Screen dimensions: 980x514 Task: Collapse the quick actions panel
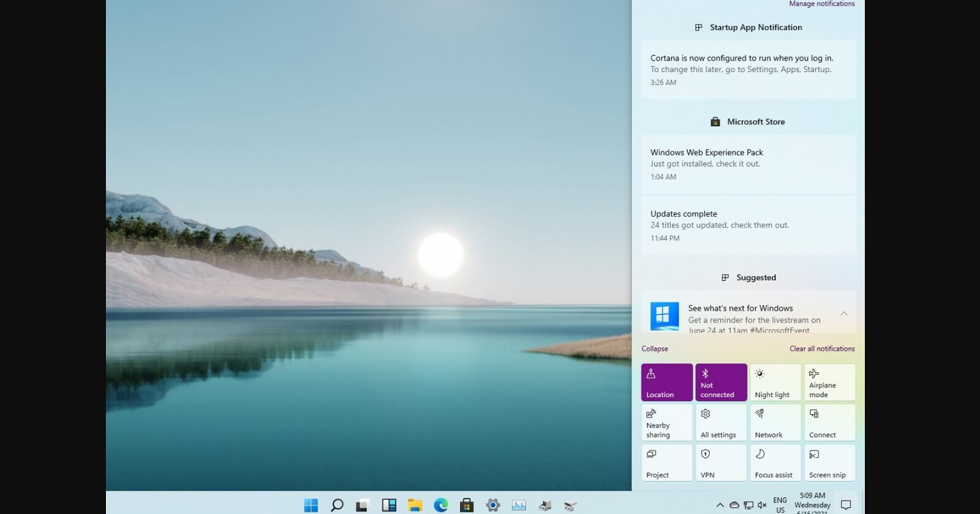(655, 349)
